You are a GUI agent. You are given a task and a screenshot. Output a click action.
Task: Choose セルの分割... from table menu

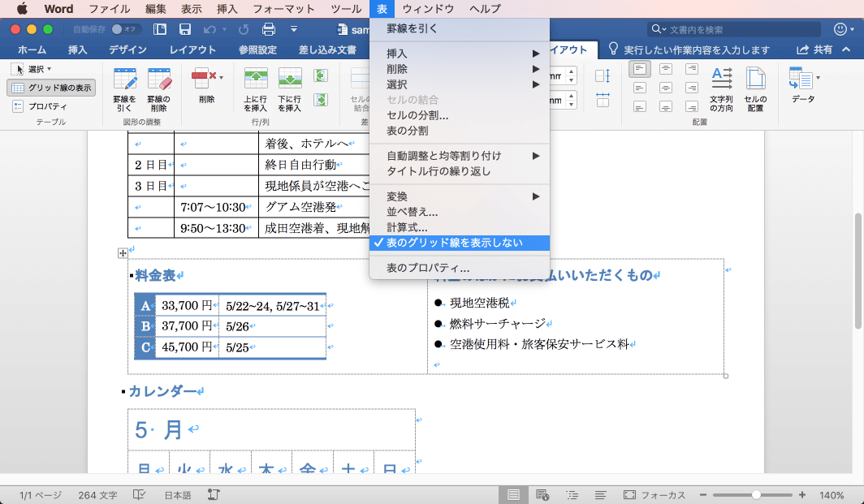[x=460, y=115]
